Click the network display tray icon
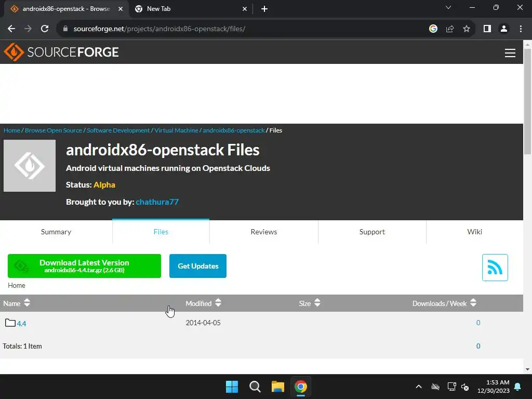Image resolution: width=532 pixels, height=399 pixels. coord(451,387)
